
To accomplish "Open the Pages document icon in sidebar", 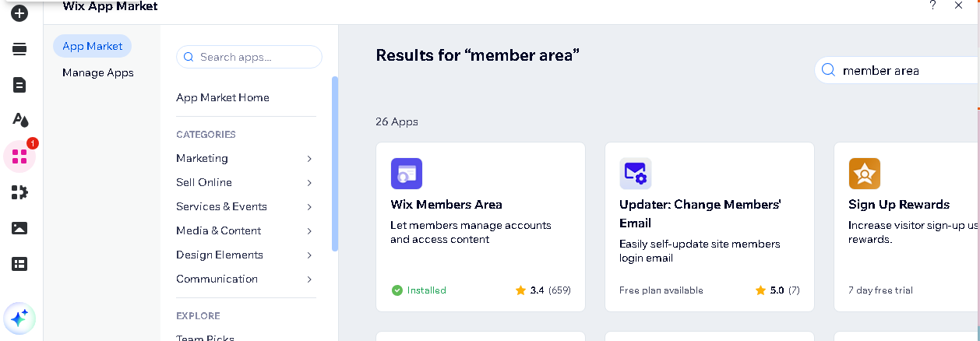I will [19, 85].
